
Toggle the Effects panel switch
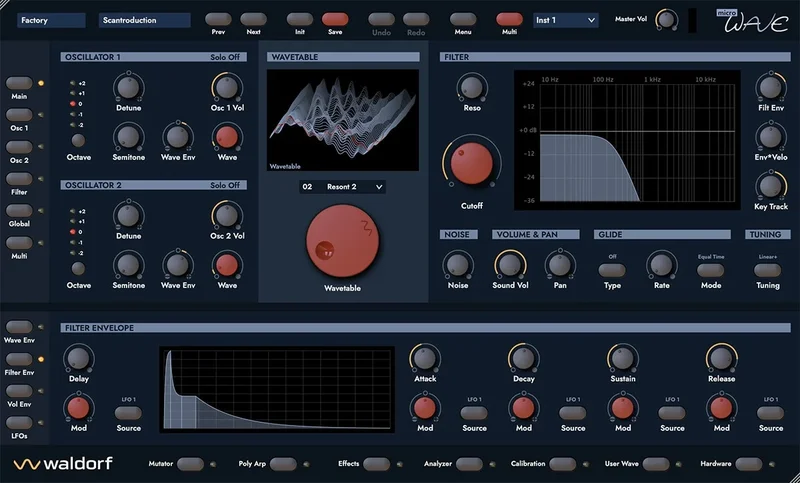pyautogui.click(x=377, y=464)
